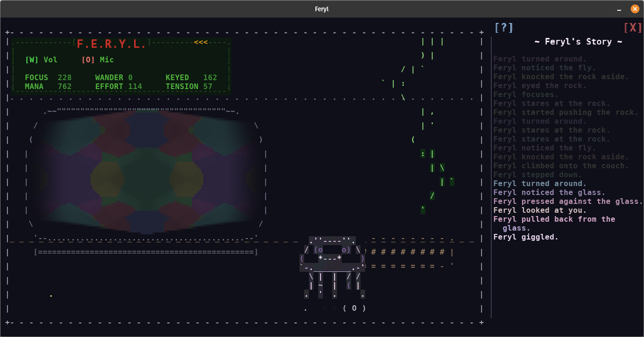Select story line 'Feryl noticed the glass.'
The image size is (644, 337).
(x=550, y=193)
